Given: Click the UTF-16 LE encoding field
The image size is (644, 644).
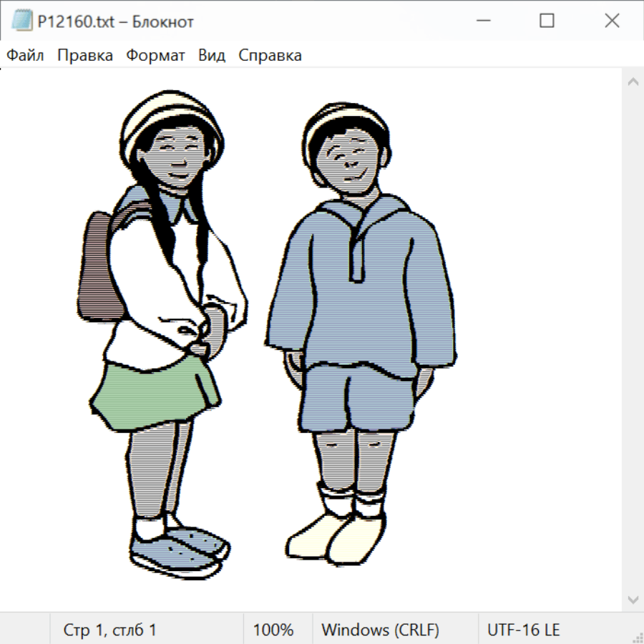Looking at the screenshot, I should point(524,630).
